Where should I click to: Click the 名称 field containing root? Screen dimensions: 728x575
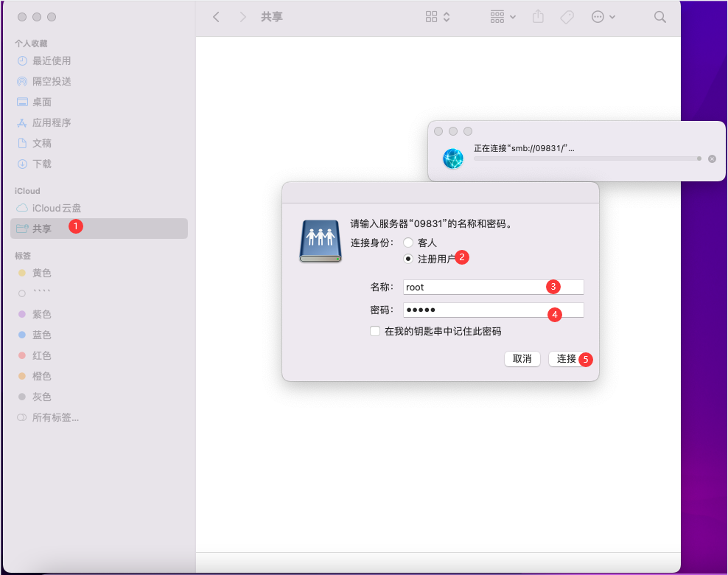click(x=493, y=287)
